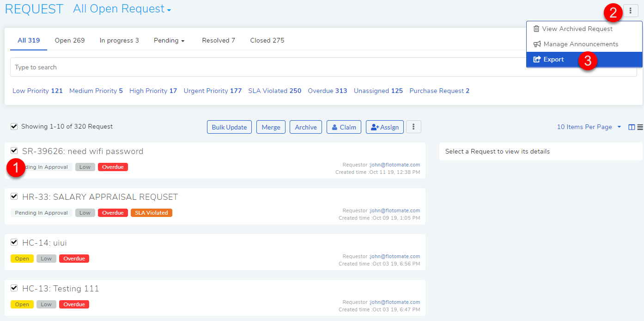Click the Low priority tag on SR-39626
Viewport: 644px width, 321px height.
point(85,167)
